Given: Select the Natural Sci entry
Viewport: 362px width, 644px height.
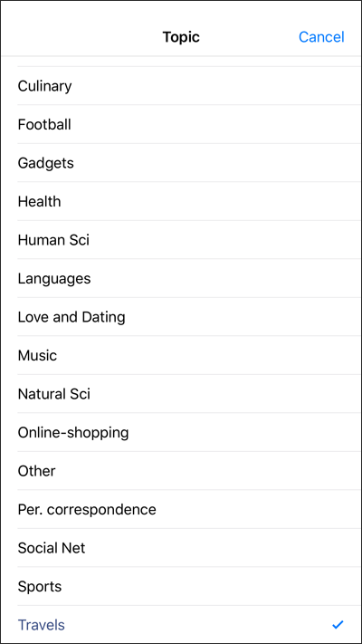Looking at the screenshot, I should tap(181, 393).
